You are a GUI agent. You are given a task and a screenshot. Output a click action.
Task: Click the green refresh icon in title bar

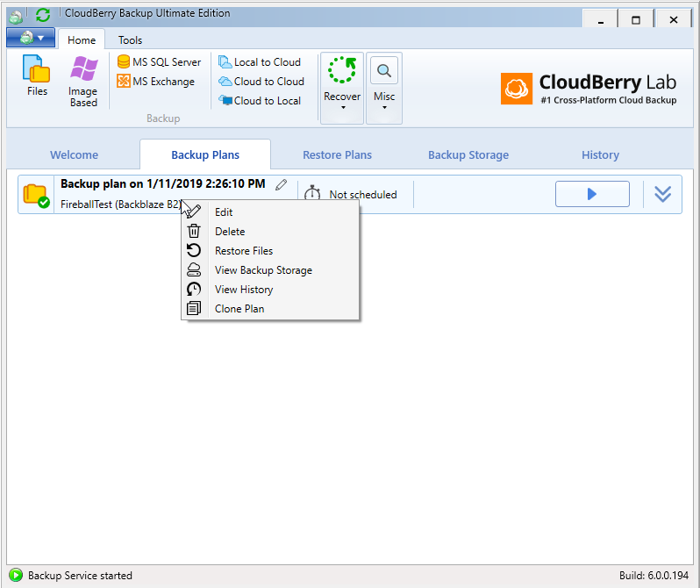point(43,15)
